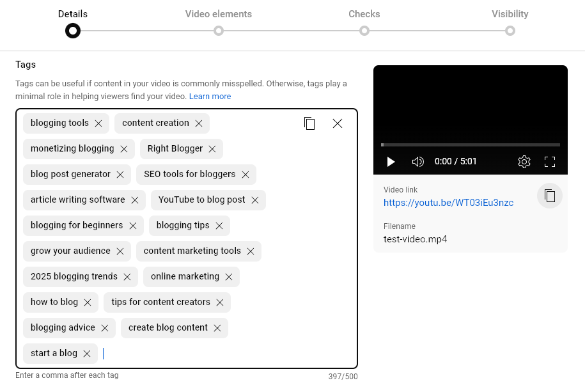585x392 pixels.
Task: Open the player settings gear
Action: point(524,162)
